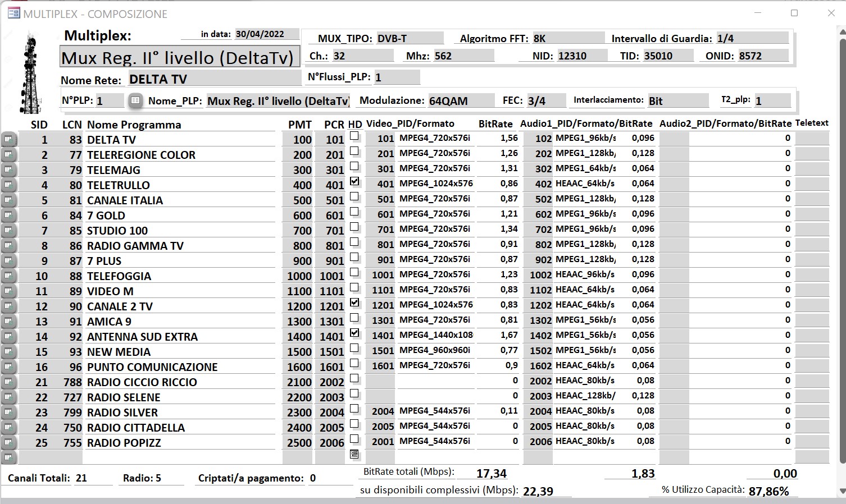The image size is (846, 504).
Task: Open detail button for DELTA TV row
Action: [x=9, y=140]
